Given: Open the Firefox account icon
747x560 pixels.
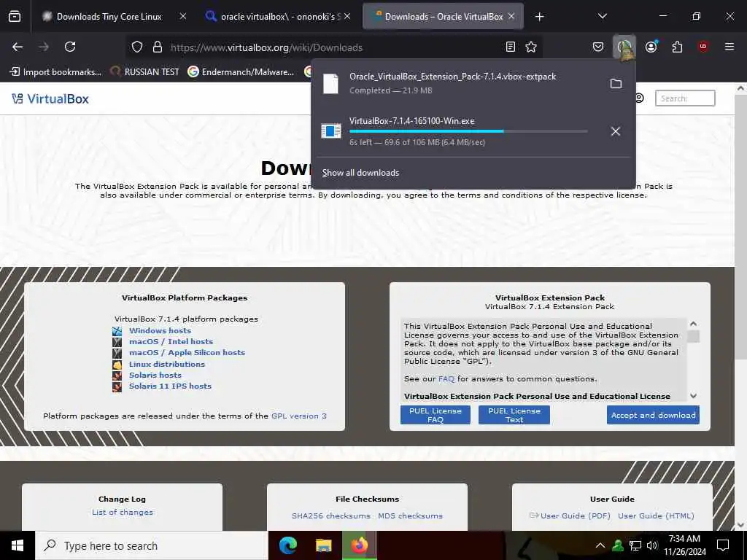Looking at the screenshot, I should (651, 47).
